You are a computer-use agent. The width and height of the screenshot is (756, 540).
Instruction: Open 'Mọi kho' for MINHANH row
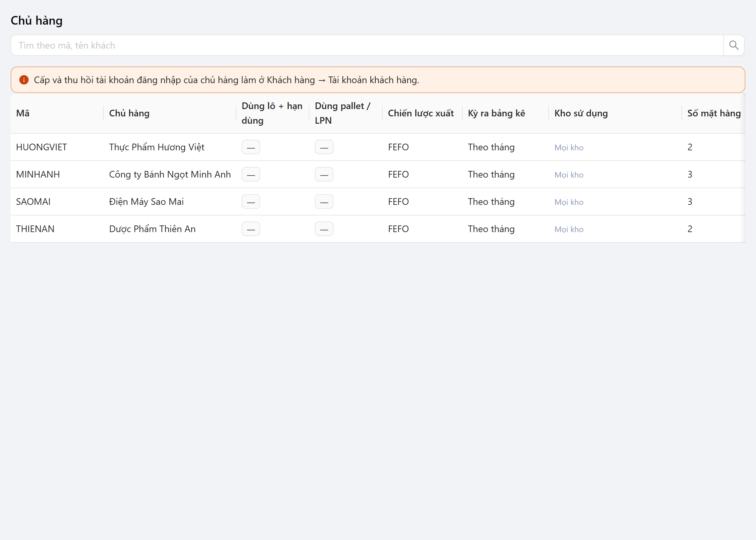pos(569,175)
